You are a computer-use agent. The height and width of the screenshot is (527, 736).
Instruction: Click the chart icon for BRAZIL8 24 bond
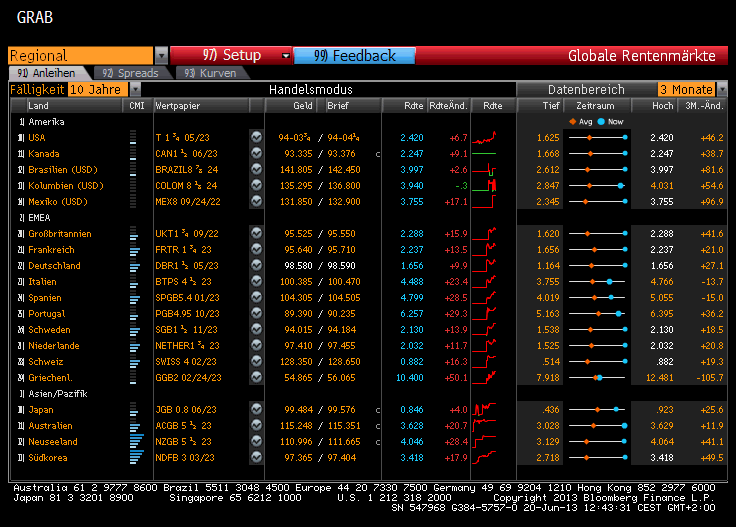(x=256, y=169)
